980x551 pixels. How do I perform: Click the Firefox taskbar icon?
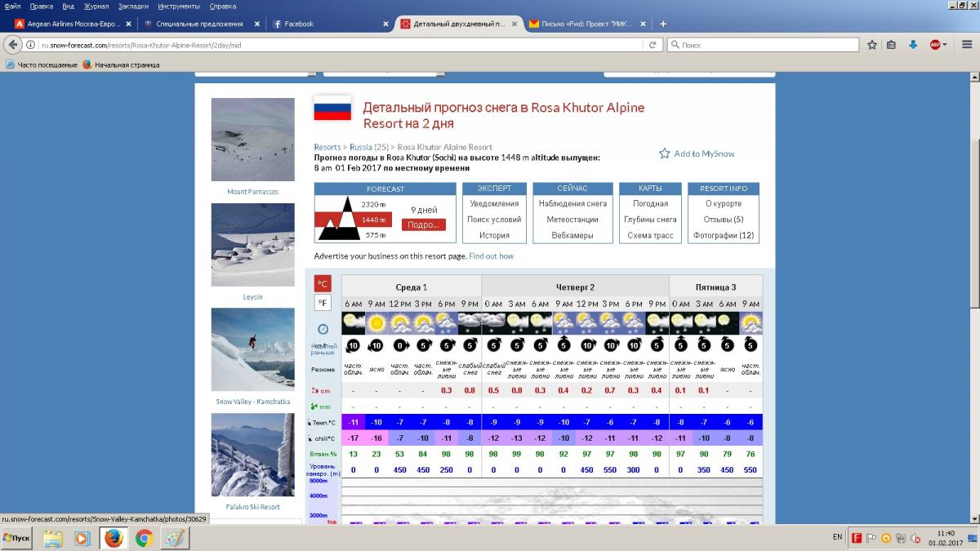(x=114, y=539)
